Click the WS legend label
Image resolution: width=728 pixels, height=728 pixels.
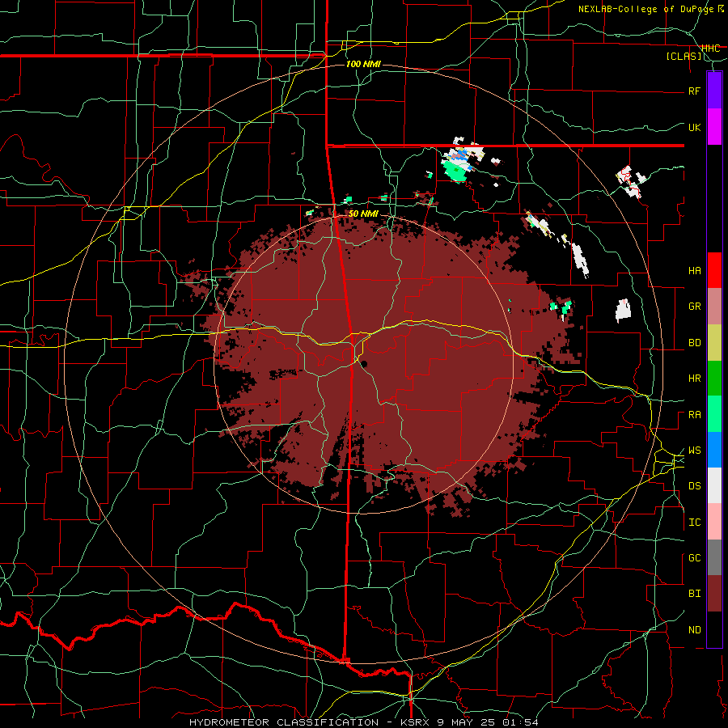(695, 451)
